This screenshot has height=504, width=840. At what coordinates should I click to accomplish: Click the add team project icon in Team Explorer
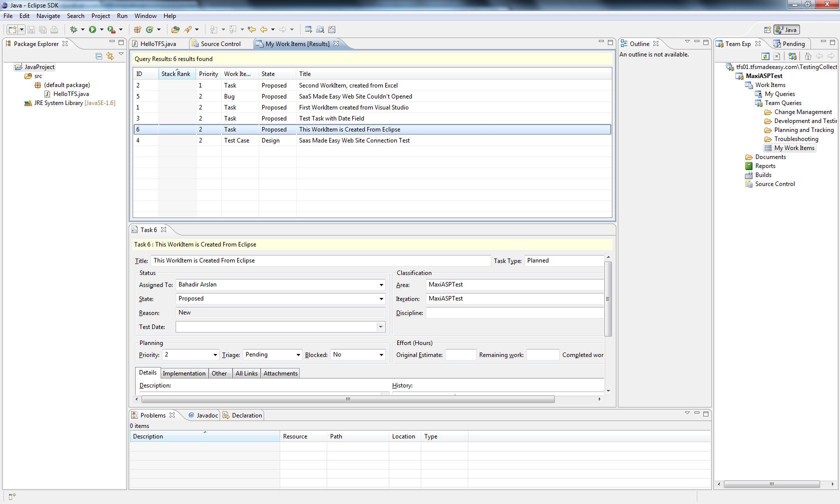click(792, 56)
